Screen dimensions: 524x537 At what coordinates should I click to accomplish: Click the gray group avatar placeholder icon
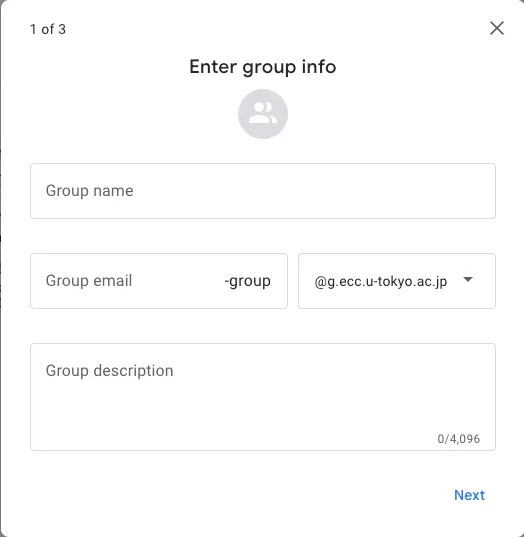[263, 114]
